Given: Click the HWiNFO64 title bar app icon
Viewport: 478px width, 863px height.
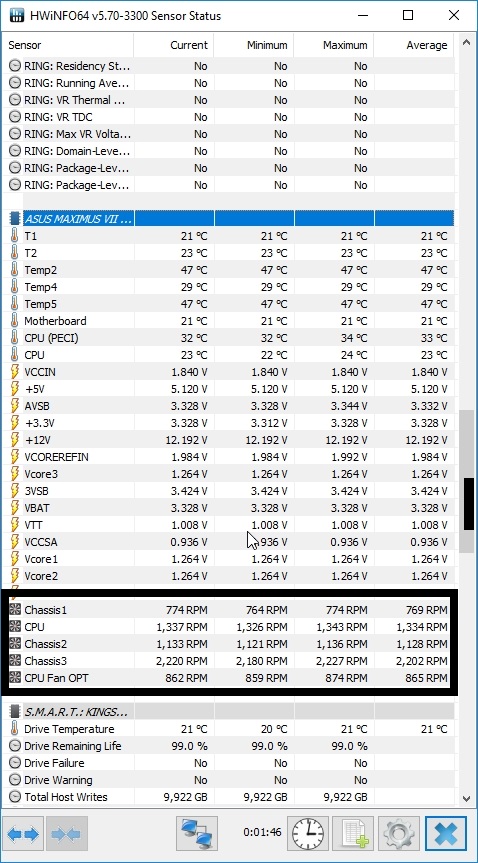Looking at the screenshot, I should pos(18,15).
